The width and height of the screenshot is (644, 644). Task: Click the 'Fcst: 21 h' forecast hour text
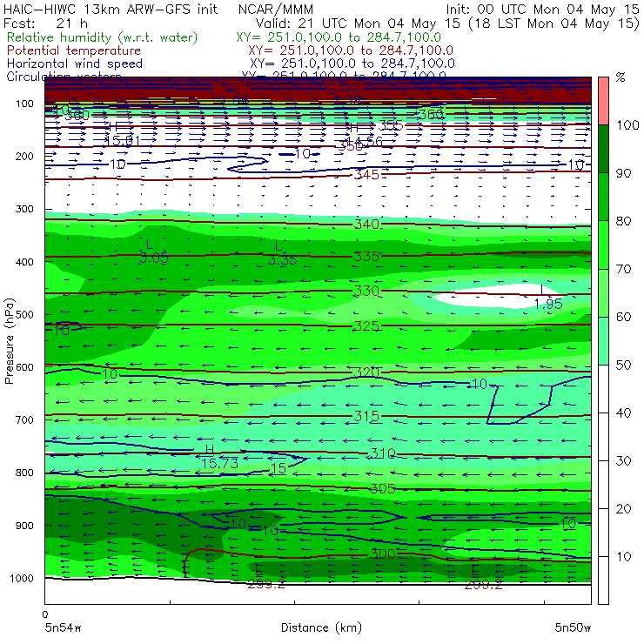[x=45, y=23]
